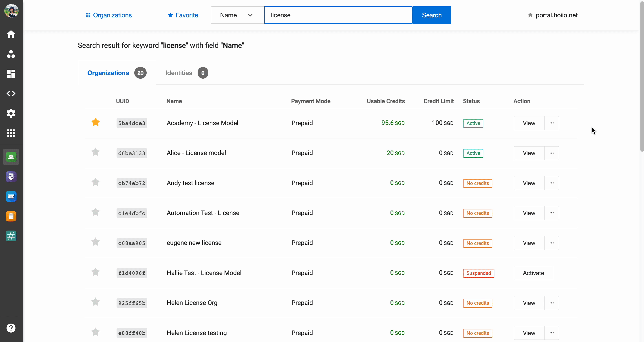Launch the green people app icon
The width and height of the screenshot is (644, 342).
point(11,157)
